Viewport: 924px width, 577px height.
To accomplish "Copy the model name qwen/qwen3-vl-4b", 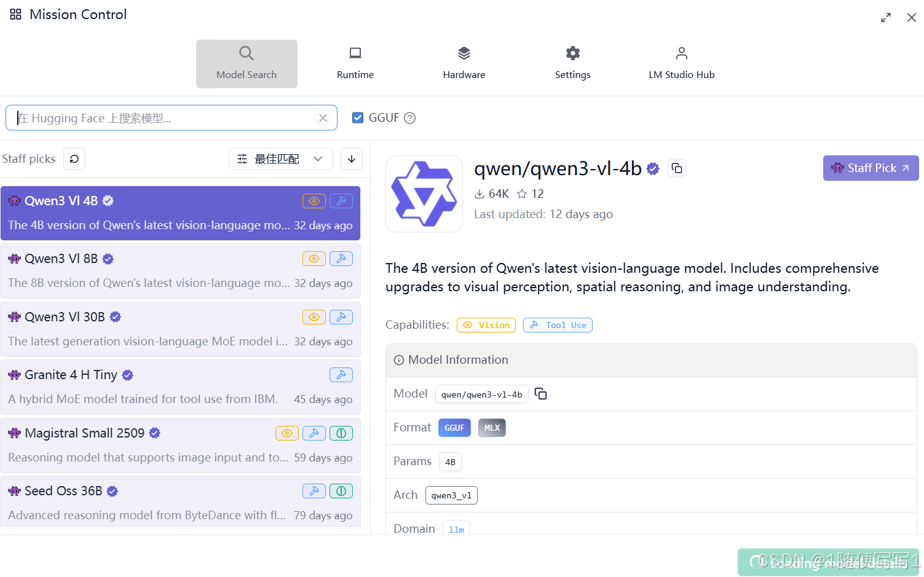I will [x=676, y=168].
